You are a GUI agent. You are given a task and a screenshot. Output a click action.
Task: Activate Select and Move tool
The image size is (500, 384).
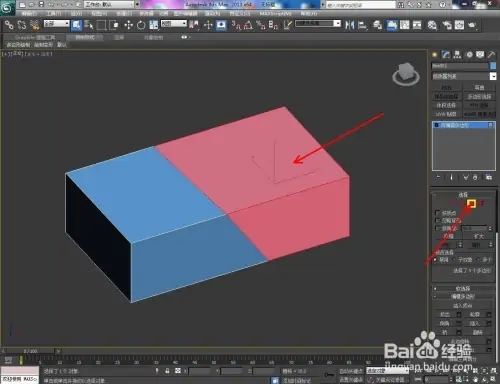[128, 25]
